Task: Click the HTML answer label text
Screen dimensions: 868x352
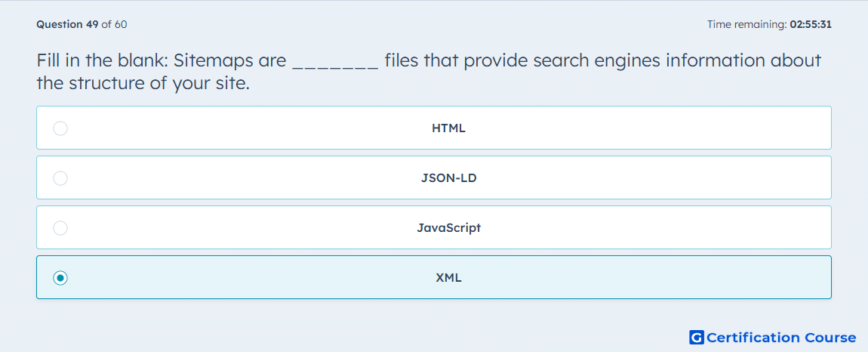Action: tap(448, 128)
